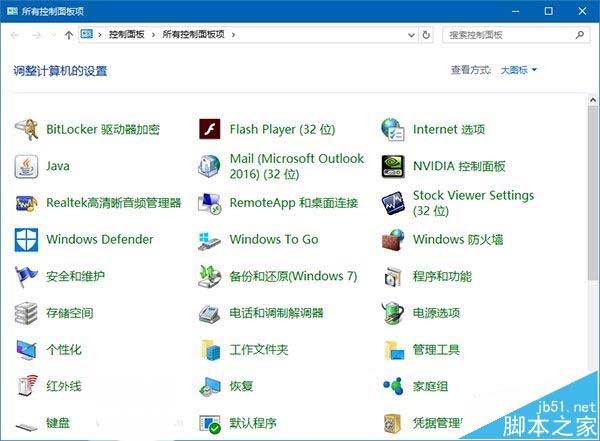Open the 恢复 icon
The width and height of the screenshot is (600, 441).
point(210,387)
